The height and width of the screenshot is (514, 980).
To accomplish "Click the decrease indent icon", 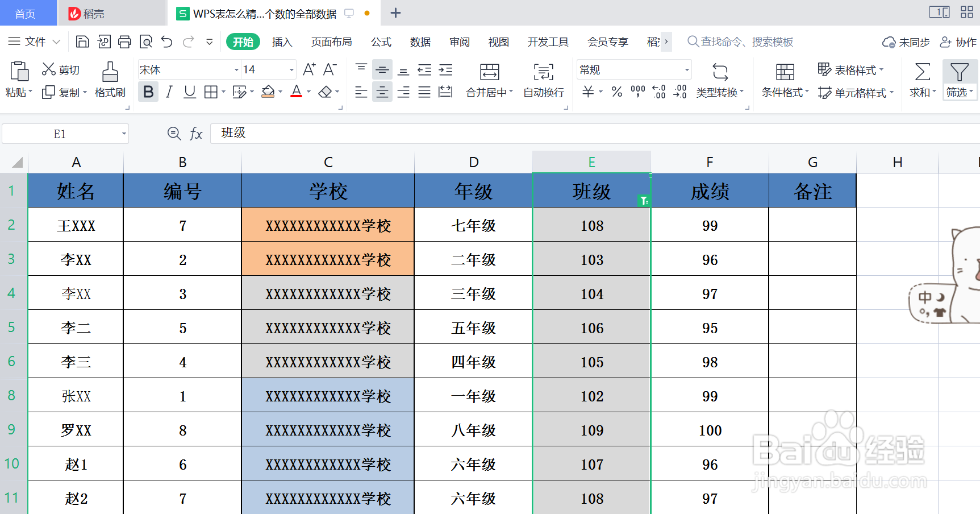I will click(x=424, y=70).
